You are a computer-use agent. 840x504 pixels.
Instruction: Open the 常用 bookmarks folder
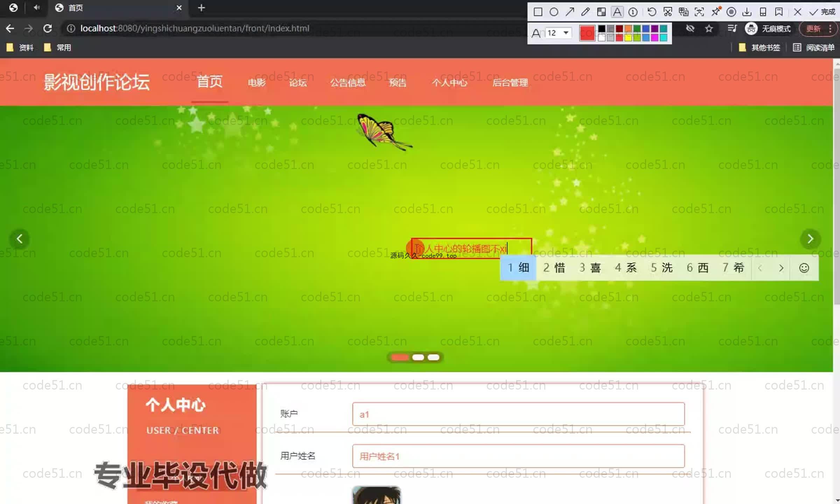[x=58, y=47]
